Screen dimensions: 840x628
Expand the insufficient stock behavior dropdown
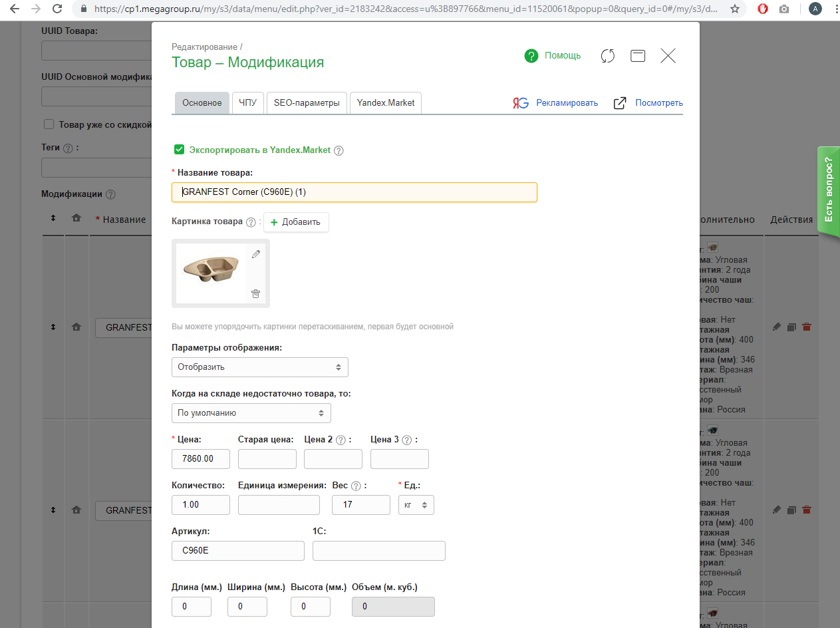click(251, 413)
